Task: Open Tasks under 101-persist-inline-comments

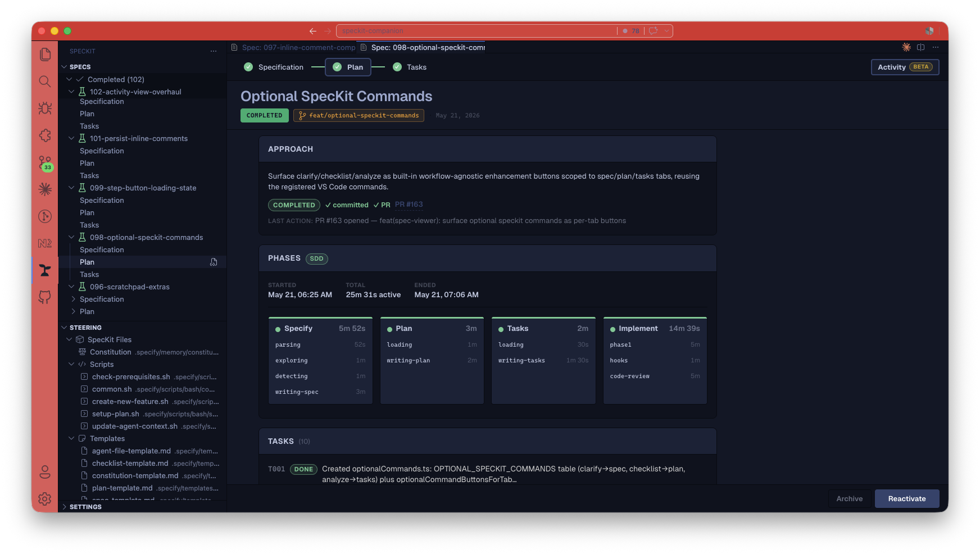Action: pos(89,176)
